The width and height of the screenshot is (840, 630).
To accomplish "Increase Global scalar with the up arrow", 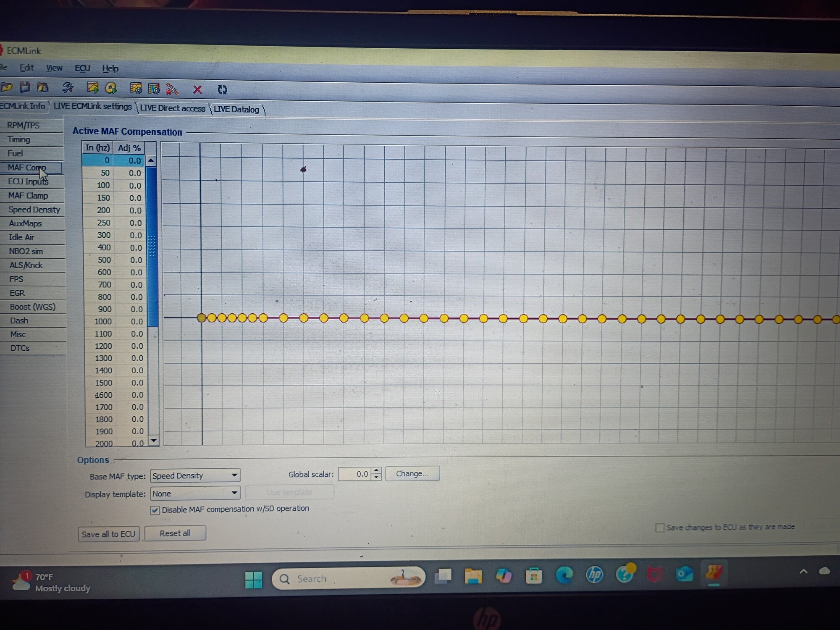I will (377, 470).
